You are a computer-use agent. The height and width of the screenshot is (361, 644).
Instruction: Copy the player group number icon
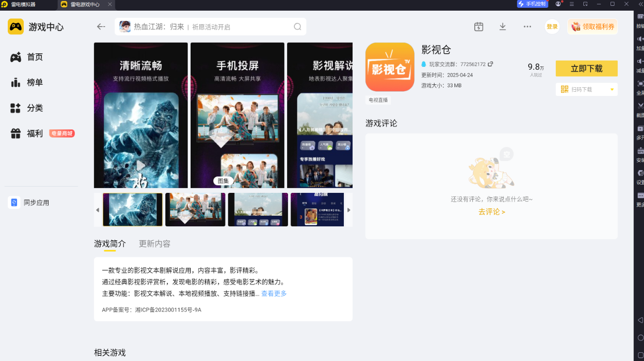tap(490, 64)
